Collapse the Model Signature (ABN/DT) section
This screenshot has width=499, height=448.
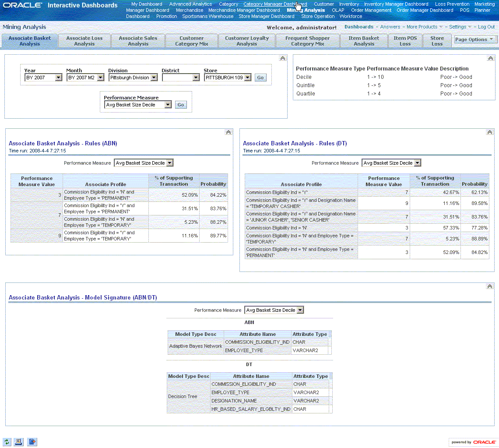[489, 286]
